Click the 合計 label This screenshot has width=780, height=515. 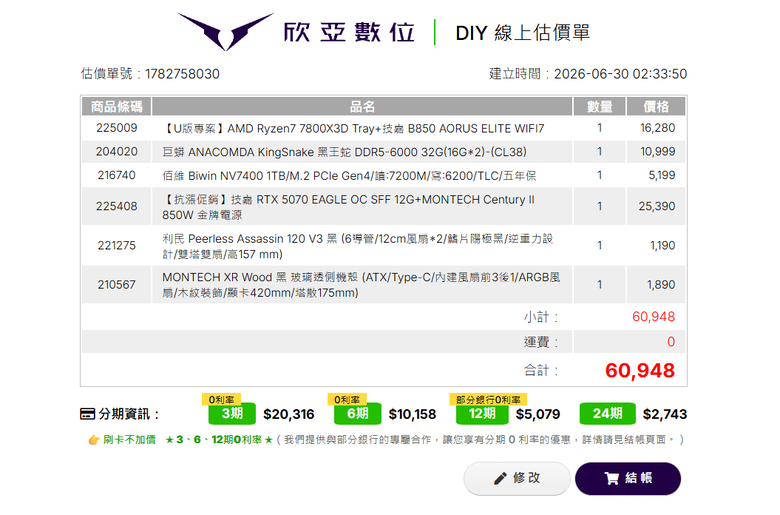(541, 370)
